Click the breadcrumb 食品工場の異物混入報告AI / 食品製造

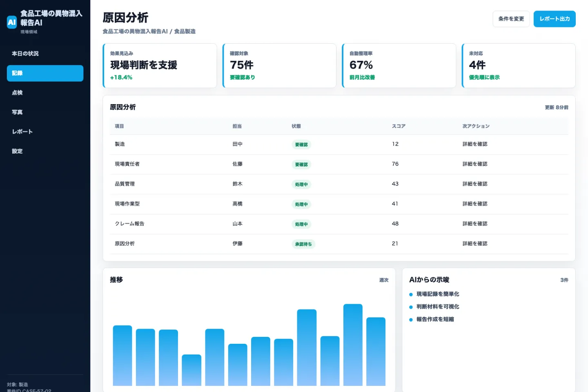pos(149,31)
